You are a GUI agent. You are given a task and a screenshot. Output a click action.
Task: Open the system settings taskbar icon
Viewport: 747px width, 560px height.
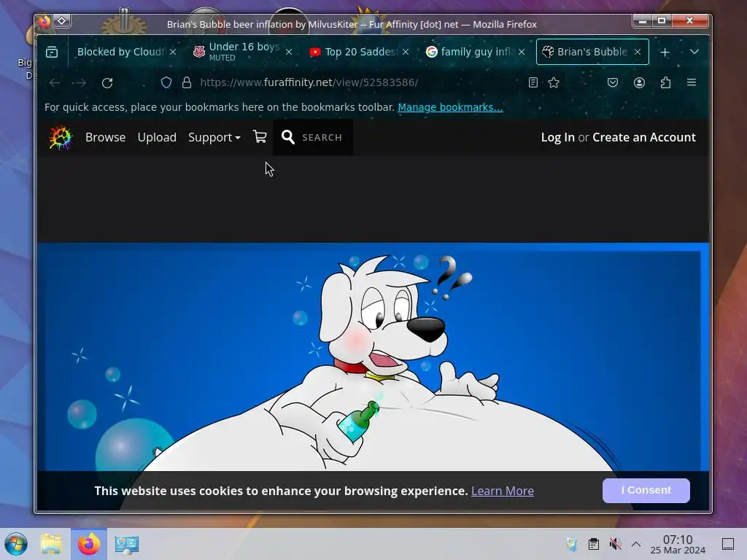pyautogui.click(x=127, y=544)
